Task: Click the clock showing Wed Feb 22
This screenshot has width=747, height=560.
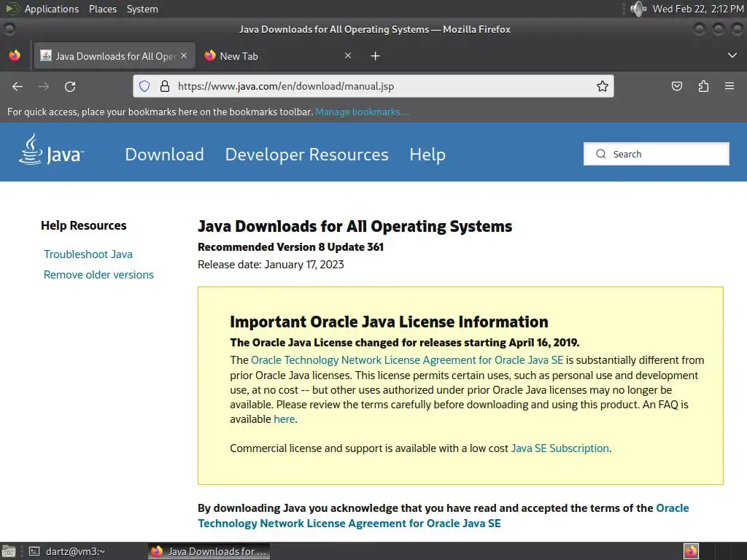Action: pos(698,9)
